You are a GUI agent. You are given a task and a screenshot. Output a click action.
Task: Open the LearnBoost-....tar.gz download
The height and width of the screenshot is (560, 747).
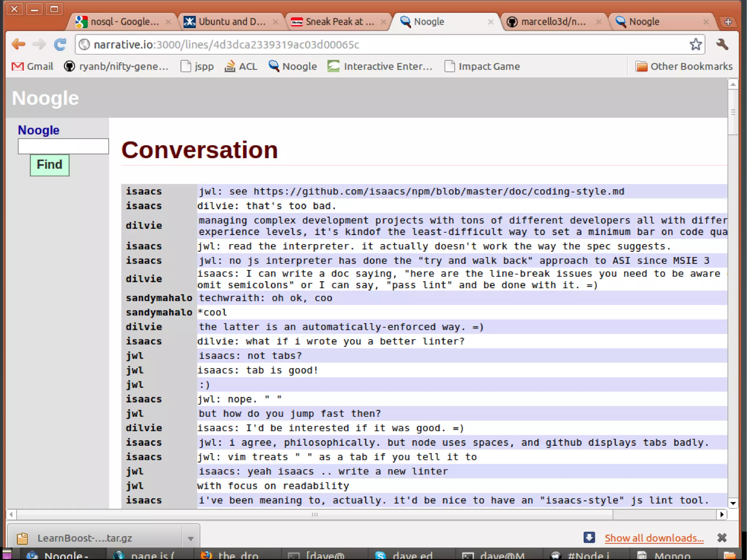click(95, 538)
